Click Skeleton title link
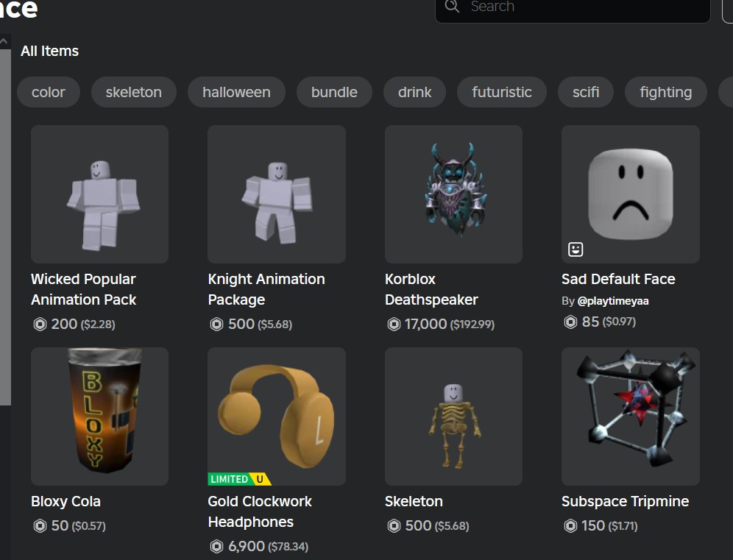Viewport: 733px width, 560px height. 414,501
